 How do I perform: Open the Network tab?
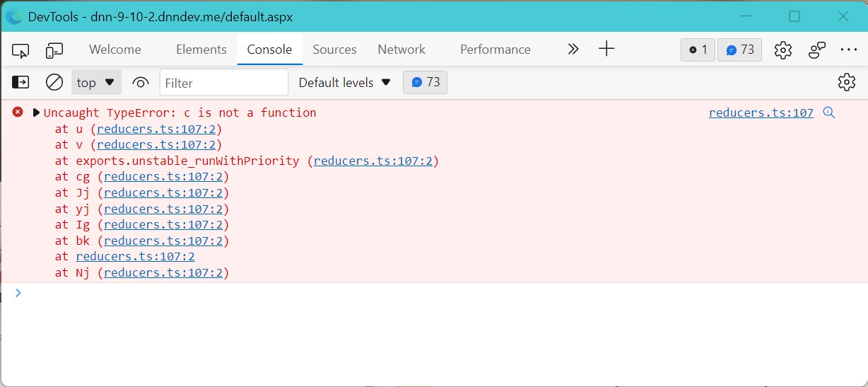click(x=401, y=50)
